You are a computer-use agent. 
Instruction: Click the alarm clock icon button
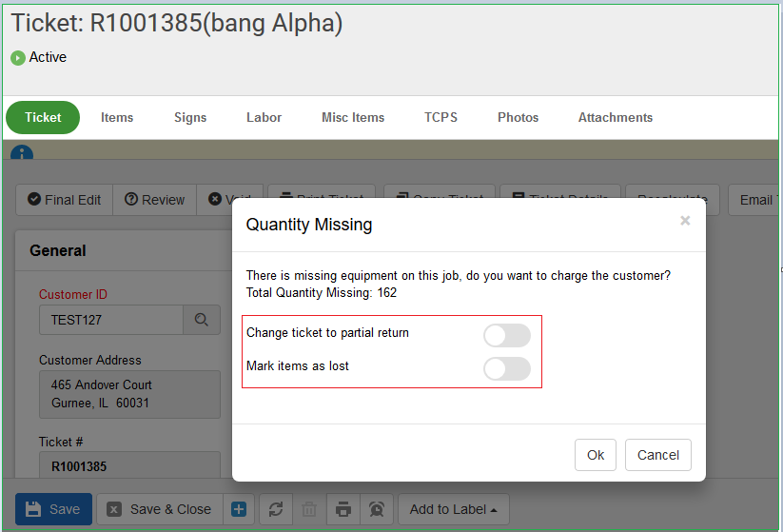pos(377,509)
